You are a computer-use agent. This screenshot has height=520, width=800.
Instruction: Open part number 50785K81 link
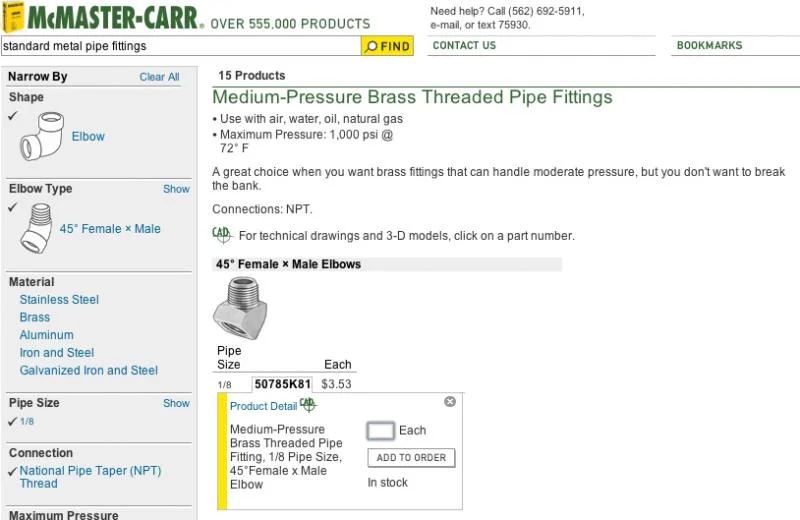coord(283,384)
